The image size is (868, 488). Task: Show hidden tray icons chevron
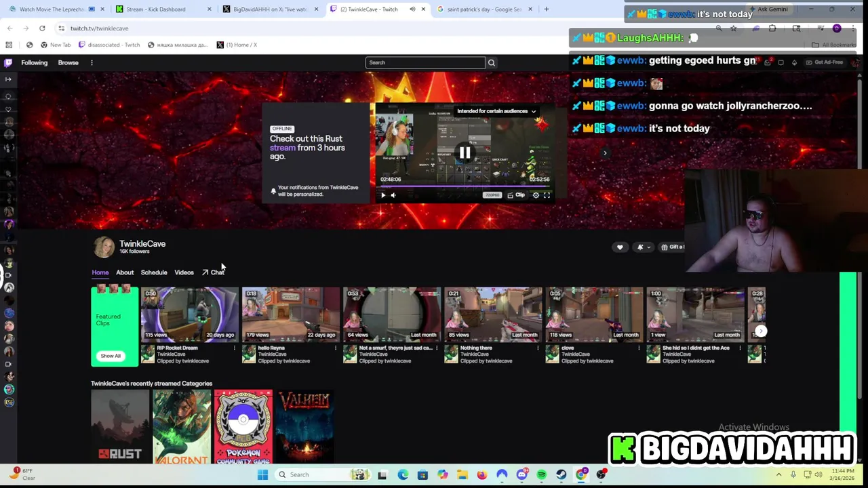778,474
